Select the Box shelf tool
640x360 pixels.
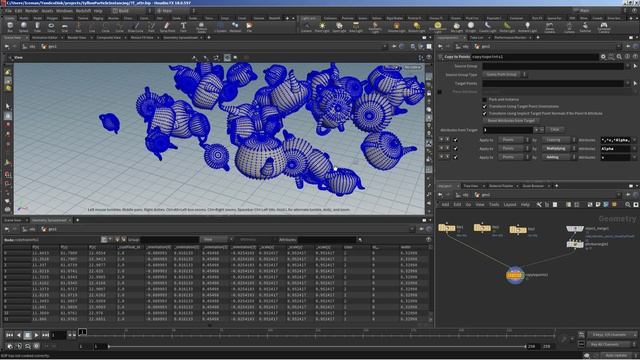tap(10, 27)
